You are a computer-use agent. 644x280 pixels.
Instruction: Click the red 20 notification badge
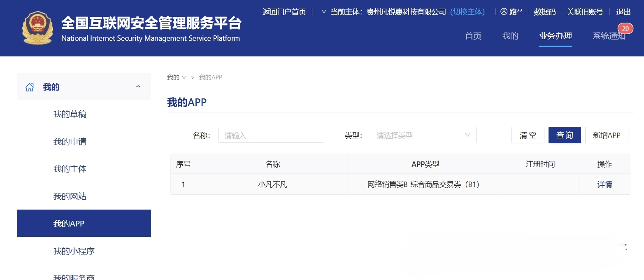point(625,28)
